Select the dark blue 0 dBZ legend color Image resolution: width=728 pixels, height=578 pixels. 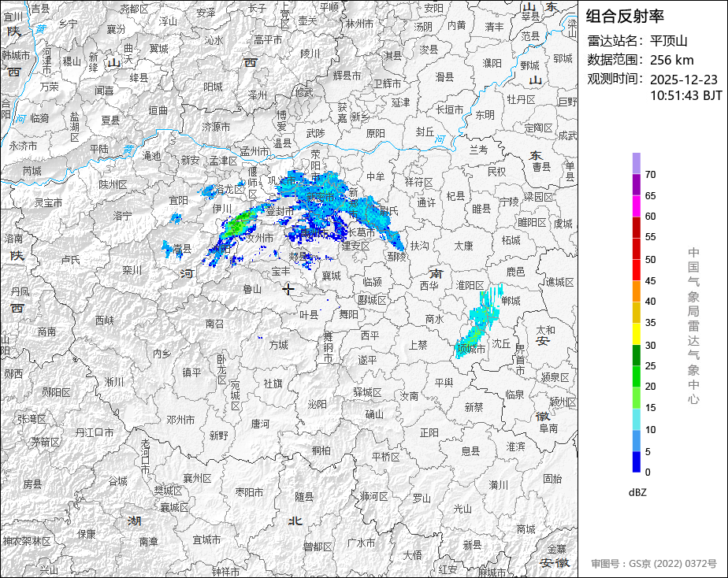click(636, 461)
